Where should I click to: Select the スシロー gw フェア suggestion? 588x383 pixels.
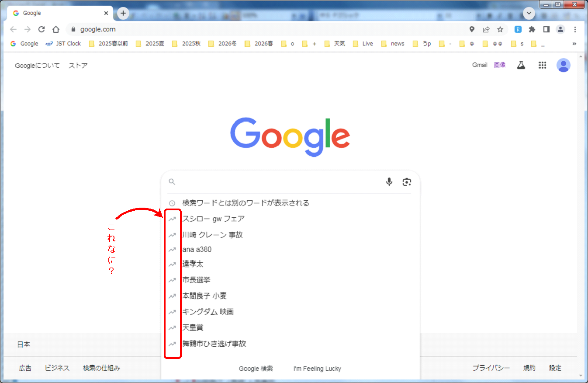(x=213, y=219)
